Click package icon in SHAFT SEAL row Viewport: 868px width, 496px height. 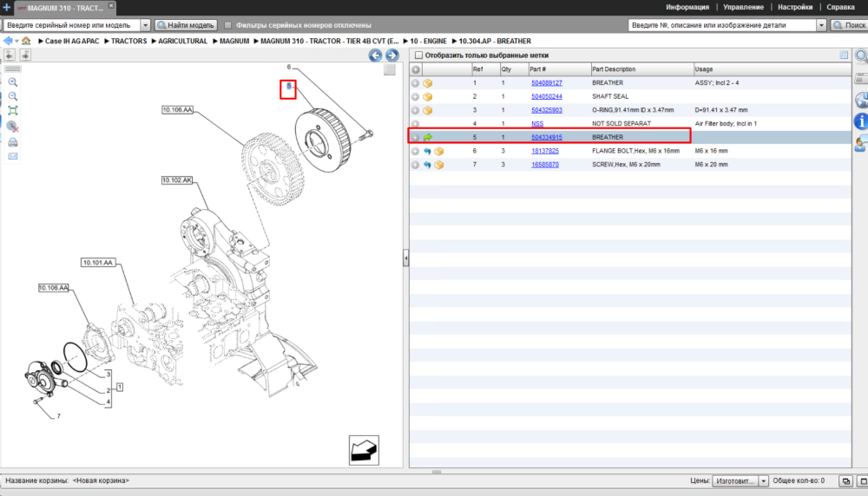pos(427,97)
